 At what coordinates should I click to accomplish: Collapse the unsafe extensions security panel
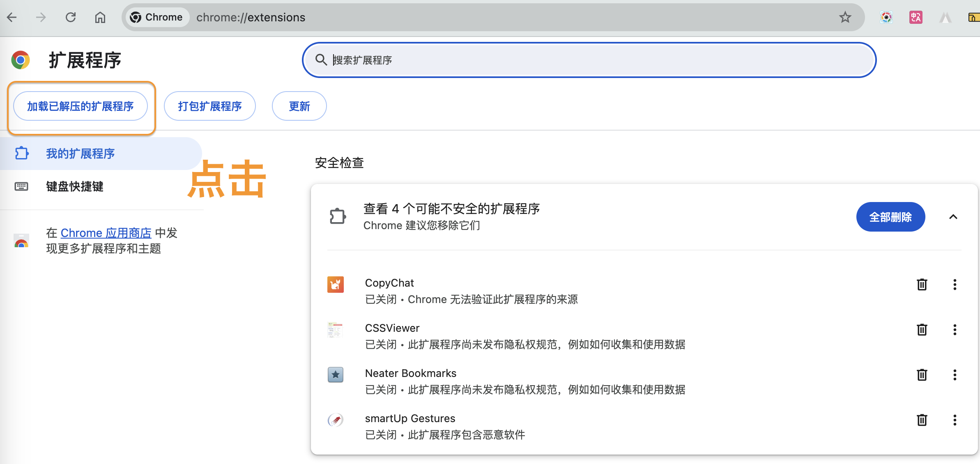(954, 217)
